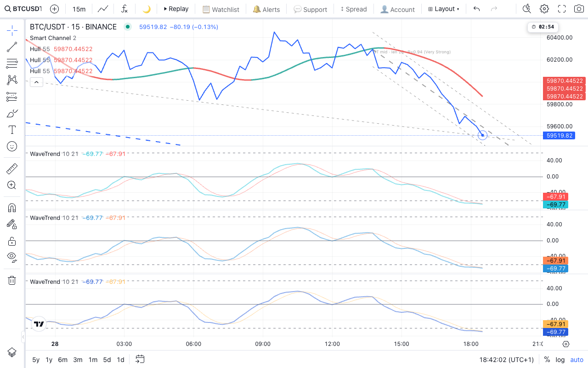Set date range to 5y
The image size is (588, 368).
click(x=36, y=360)
